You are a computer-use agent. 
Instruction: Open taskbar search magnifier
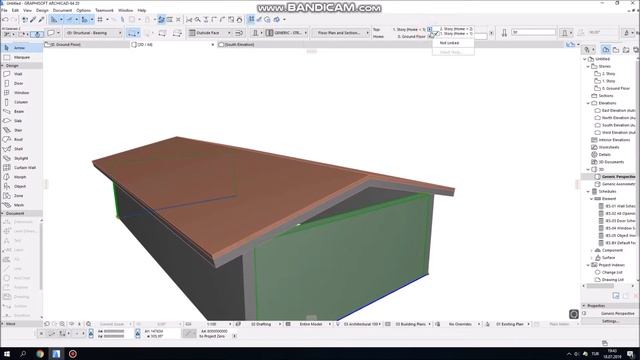(x=23, y=354)
